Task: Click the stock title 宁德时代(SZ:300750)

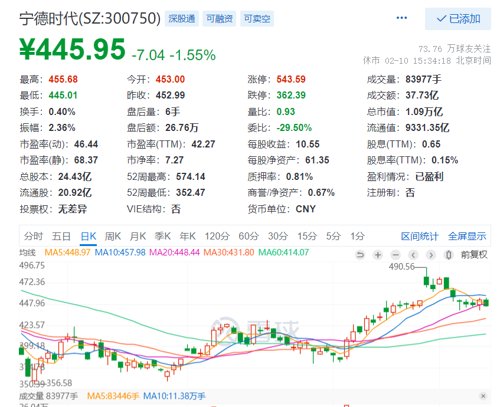Action: tap(90, 19)
